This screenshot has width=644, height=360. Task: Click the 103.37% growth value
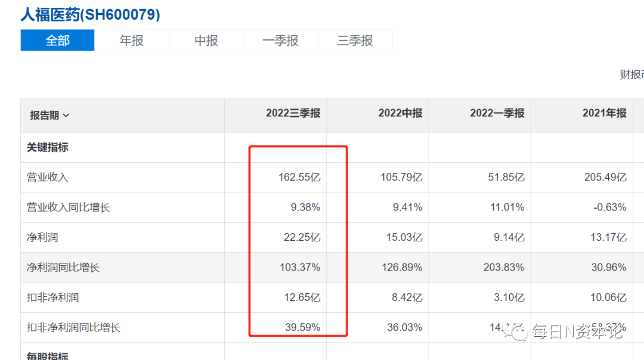coord(300,267)
